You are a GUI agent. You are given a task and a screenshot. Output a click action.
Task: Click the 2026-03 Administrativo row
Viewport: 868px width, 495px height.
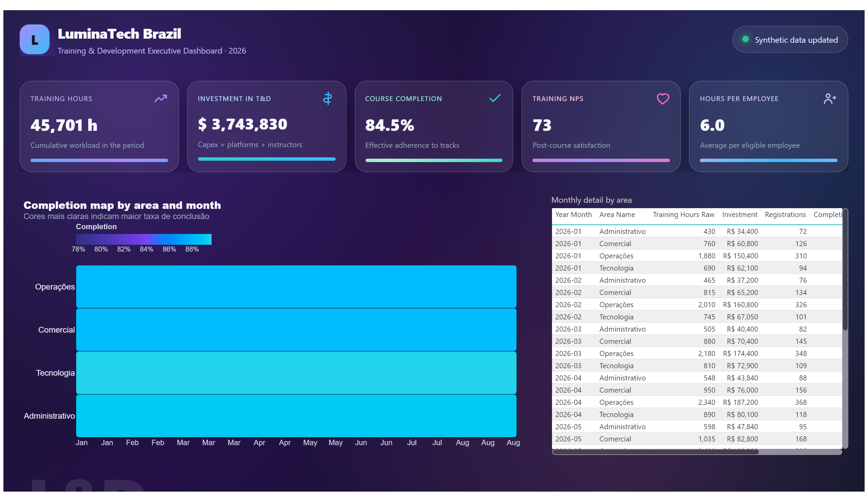(697, 329)
